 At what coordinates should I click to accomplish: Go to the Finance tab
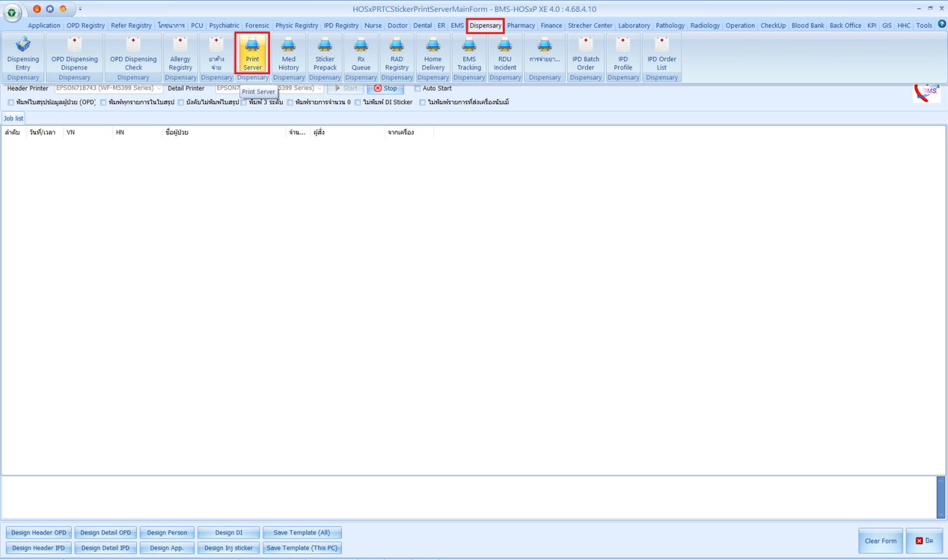[551, 26]
